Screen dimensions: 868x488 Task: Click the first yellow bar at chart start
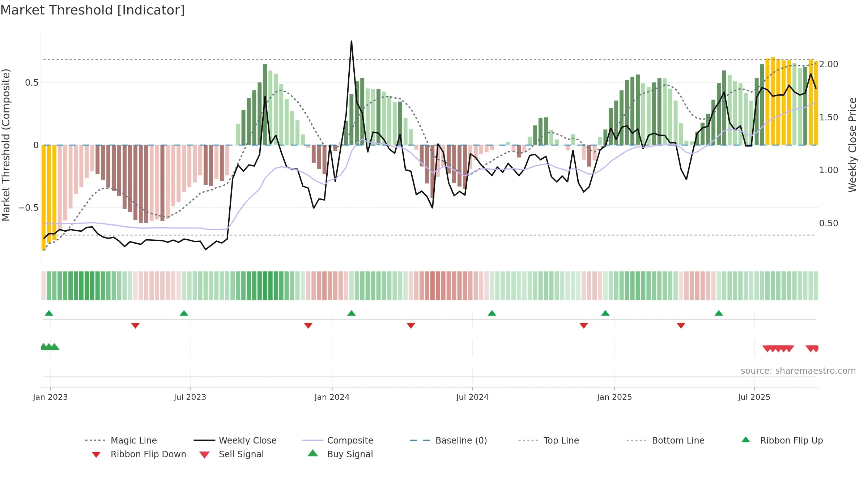click(x=43, y=197)
